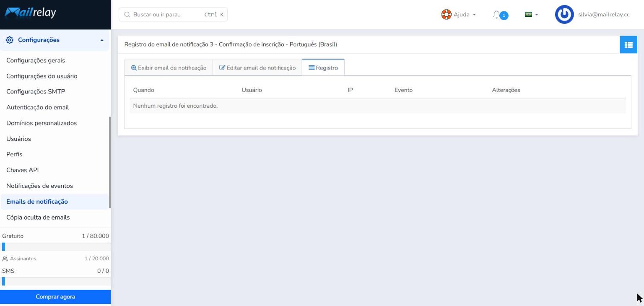Click the Mailrelay logo
Viewport: 644px width, 306px height.
[30, 13]
